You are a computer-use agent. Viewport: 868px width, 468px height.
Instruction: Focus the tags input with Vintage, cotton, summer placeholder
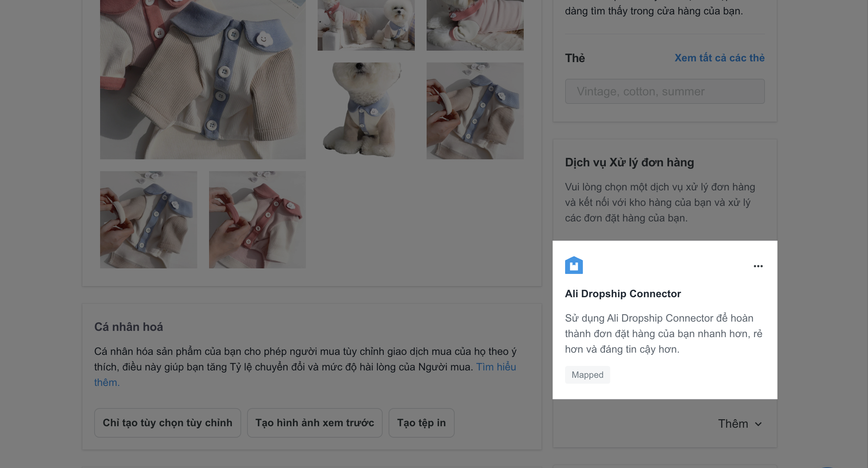pyautogui.click(x=664, y=91)
